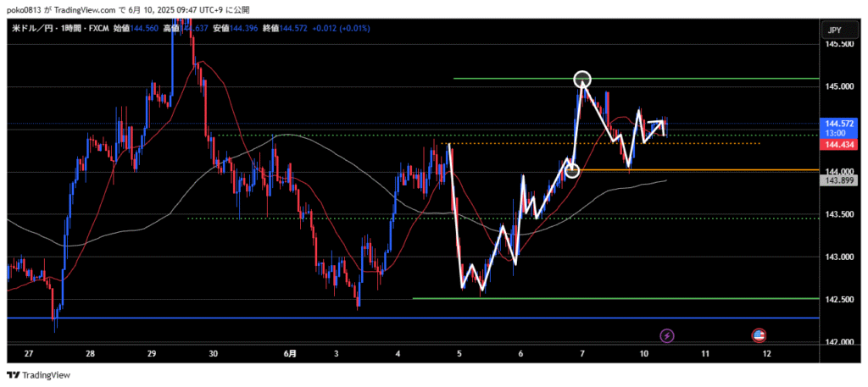
Task: Select the upper white circle marker near 145.000
Action: pyautogui.click(x=582, y=80)
